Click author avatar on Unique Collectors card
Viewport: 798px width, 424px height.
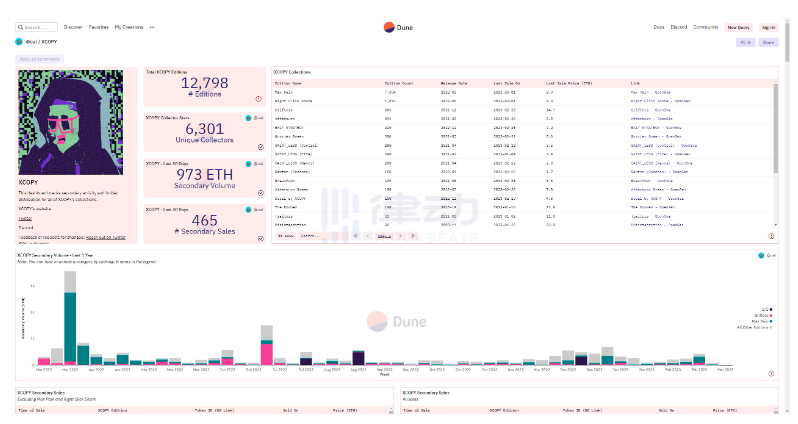tap(248, 118)
